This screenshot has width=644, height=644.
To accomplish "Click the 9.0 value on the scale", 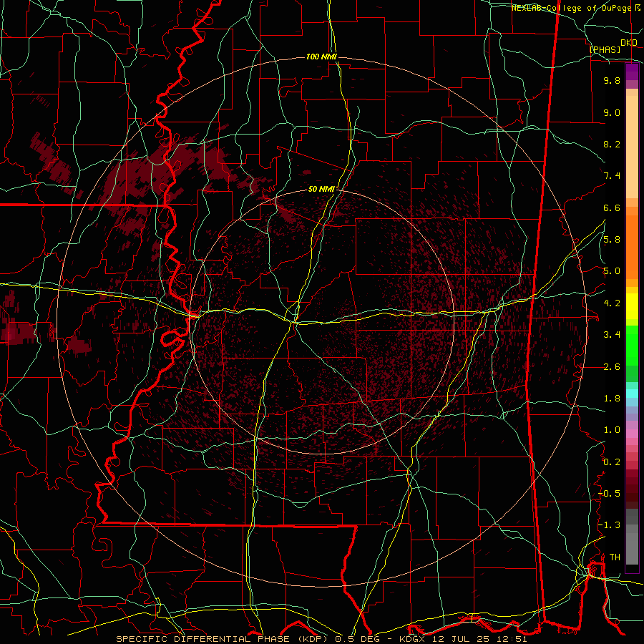I will [x=612, y=112].
